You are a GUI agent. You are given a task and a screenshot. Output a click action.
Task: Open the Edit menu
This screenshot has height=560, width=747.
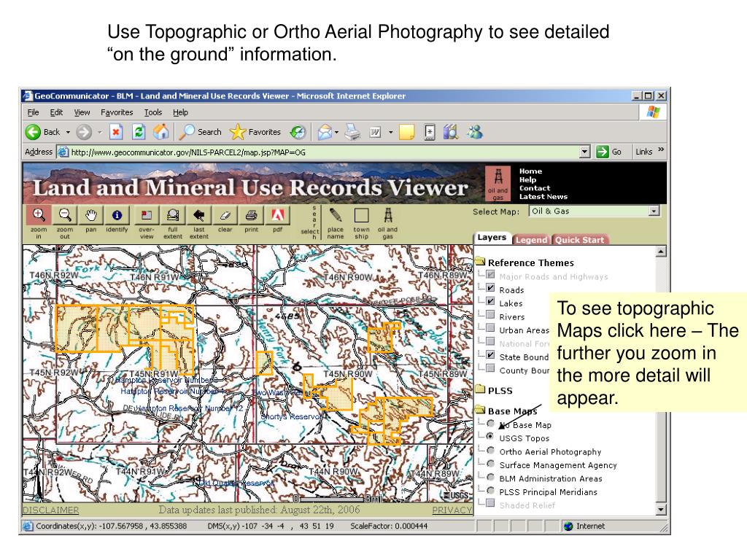coord(56,112)
